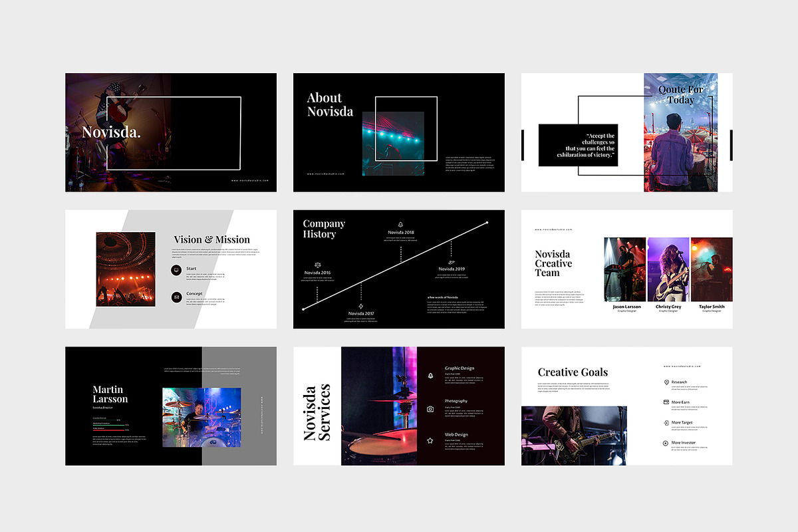
Task: Click the 'More Earn' goal label
Action: click(680, 402)
